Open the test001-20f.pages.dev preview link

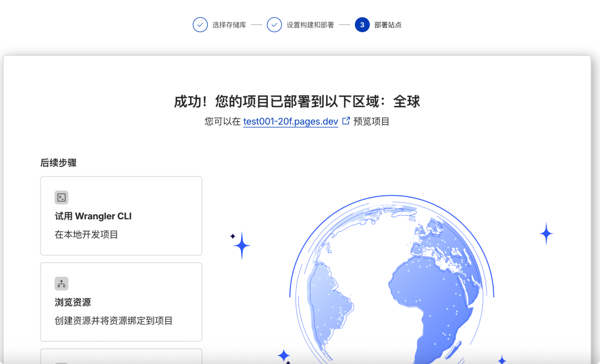click(291, 122)
